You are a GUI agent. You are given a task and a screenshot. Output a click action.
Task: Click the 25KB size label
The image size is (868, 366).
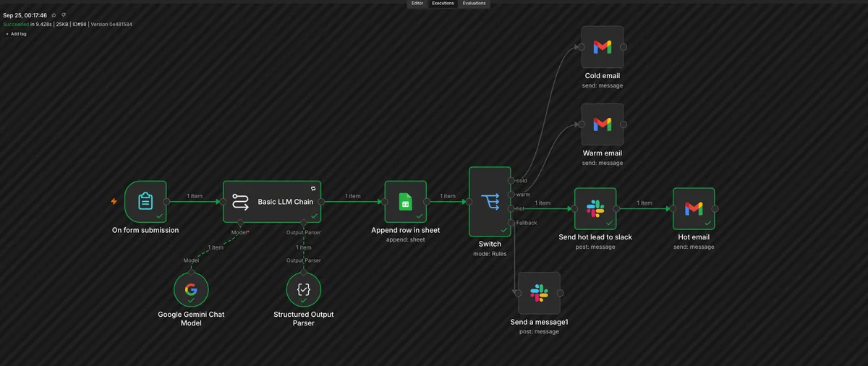click(62, 24)
